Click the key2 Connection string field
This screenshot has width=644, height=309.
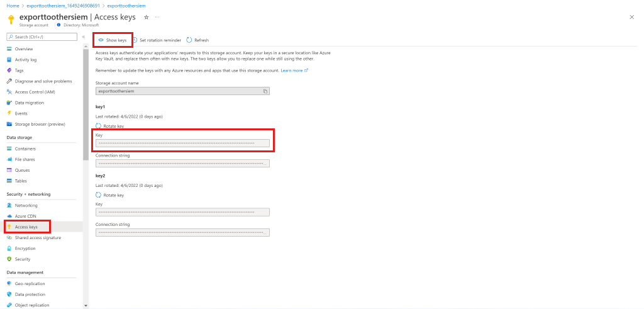tap(182, 232)
